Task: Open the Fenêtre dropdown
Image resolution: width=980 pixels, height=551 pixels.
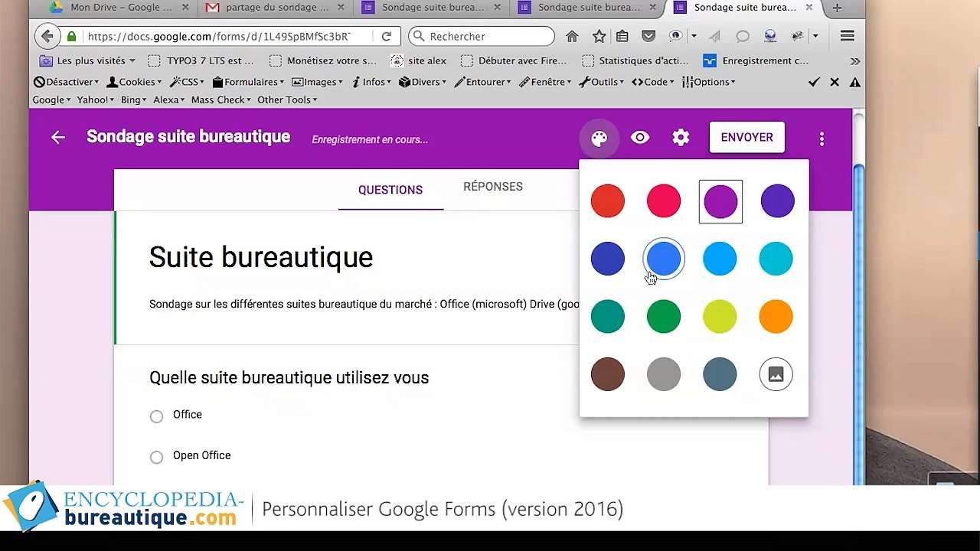Action: click(x=545, y=82)
